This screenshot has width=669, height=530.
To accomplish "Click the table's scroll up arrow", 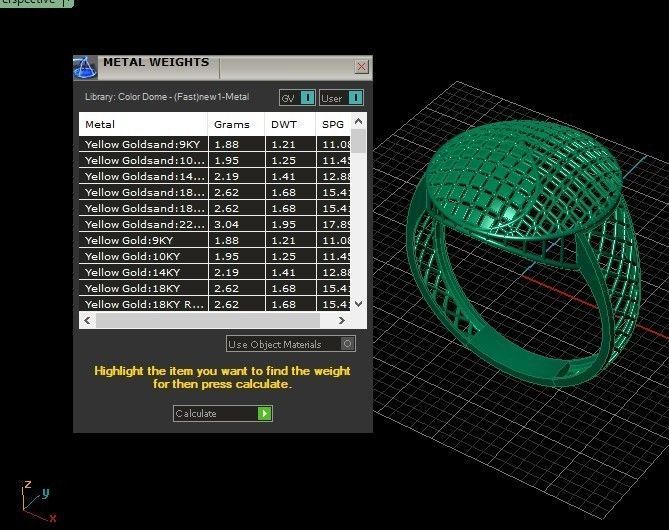I will click(358, 121).
